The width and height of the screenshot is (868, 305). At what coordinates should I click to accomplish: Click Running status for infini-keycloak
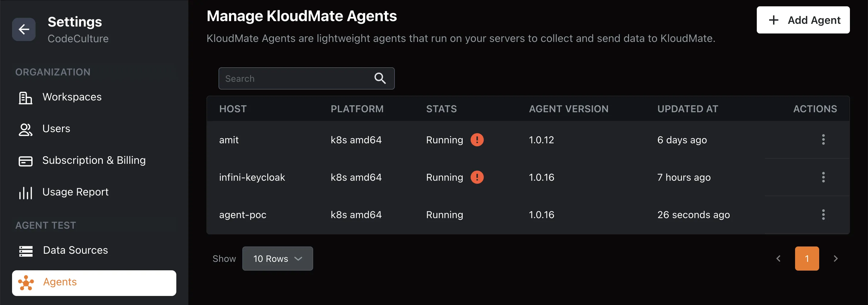(445, 177)
